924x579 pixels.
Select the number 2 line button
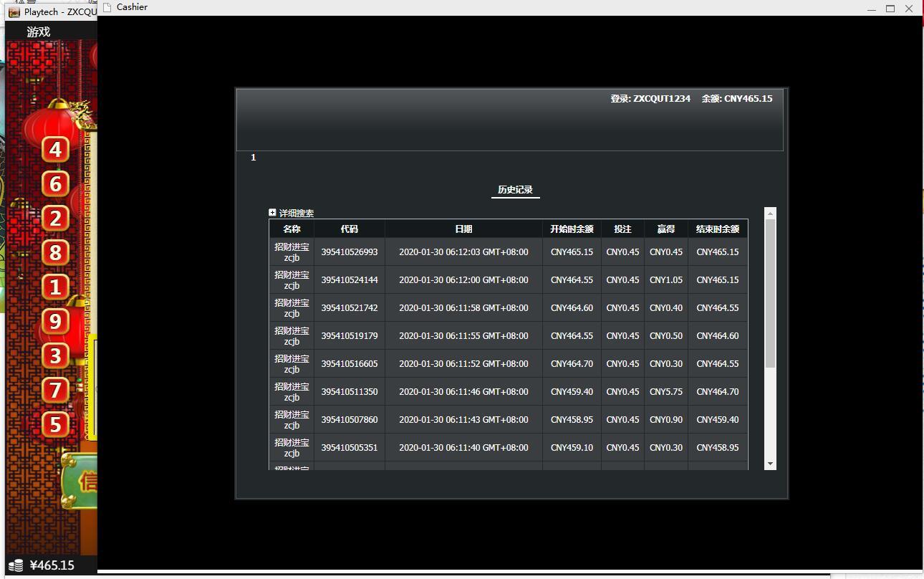[55, 218]
